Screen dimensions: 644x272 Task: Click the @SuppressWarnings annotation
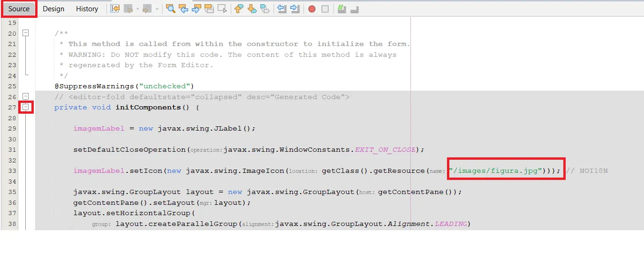pos(94,86)
